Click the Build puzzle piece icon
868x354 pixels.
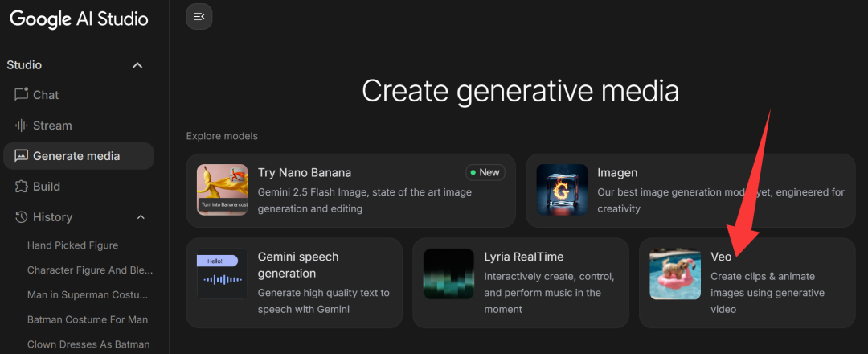click(x=21, y=187)
